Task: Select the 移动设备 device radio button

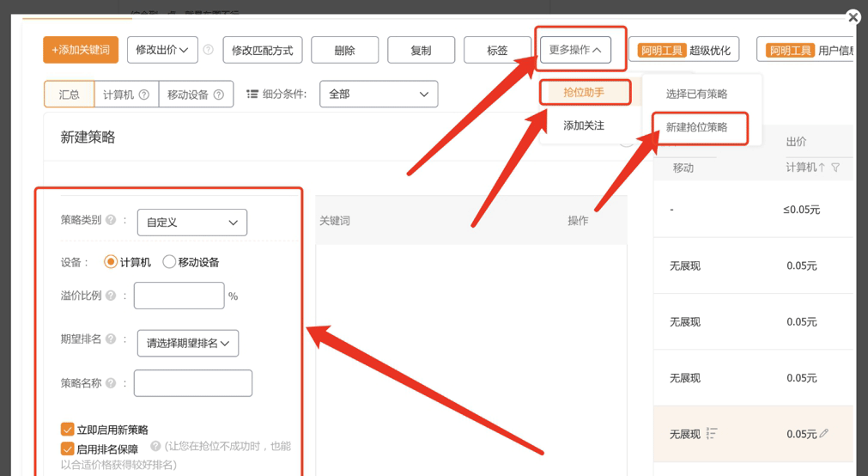Action: (169, 262)
